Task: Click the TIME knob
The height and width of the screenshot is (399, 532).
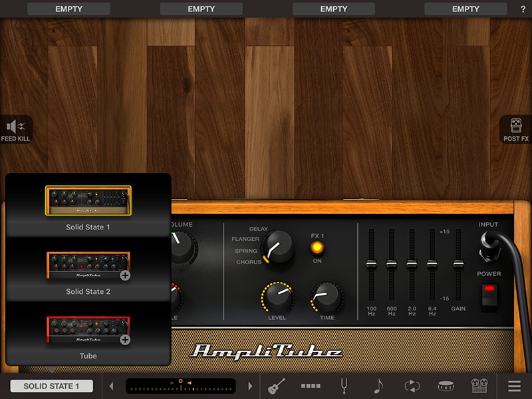Action: pyautogui.click(x=327, y=297)
